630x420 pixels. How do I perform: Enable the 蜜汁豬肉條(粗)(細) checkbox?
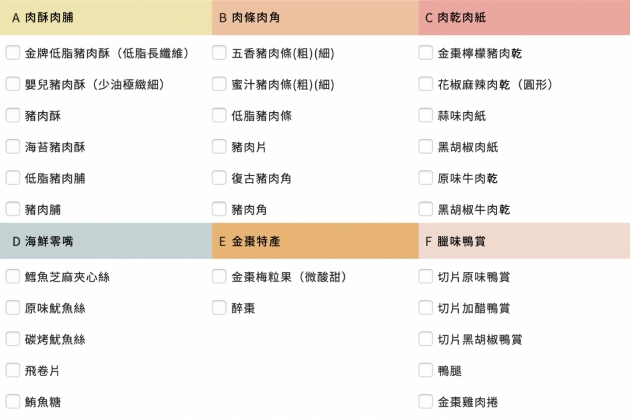[220, 84]
